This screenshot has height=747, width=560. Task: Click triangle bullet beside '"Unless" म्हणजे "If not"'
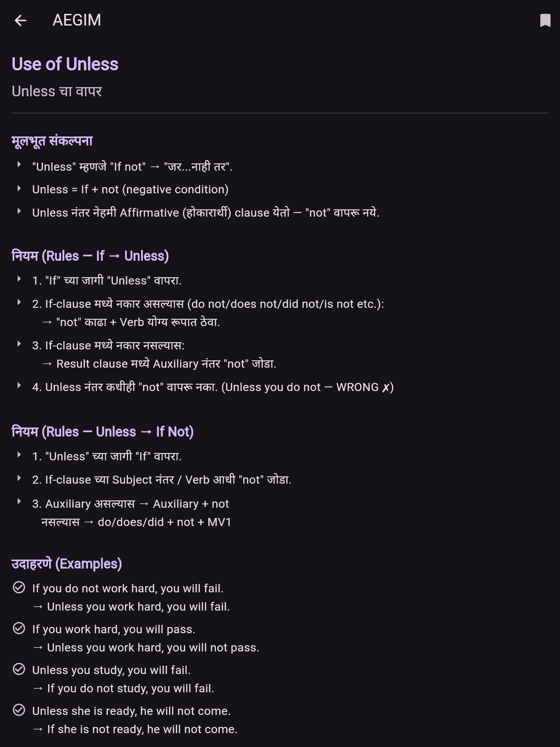tap(19, 165)
